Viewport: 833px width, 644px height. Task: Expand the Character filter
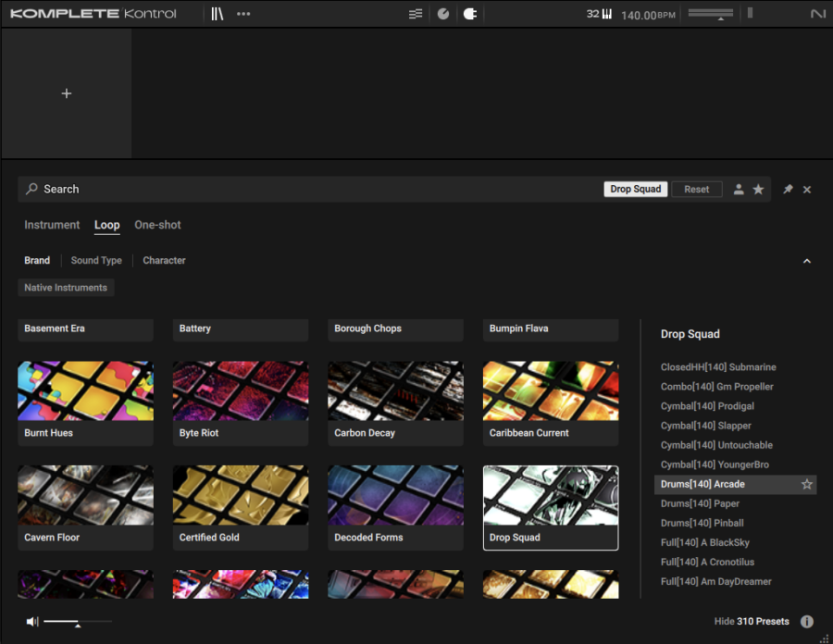(x=164, y=261)
